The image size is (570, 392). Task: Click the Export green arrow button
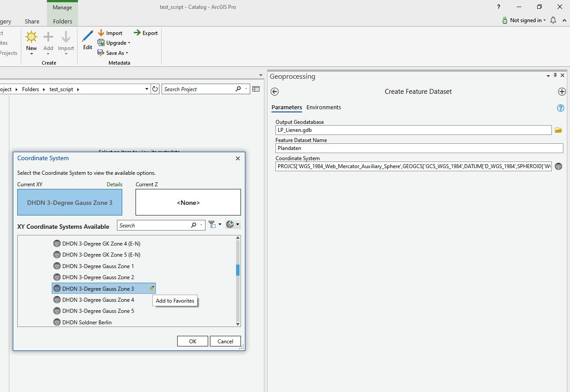click(x=146, y=33)
